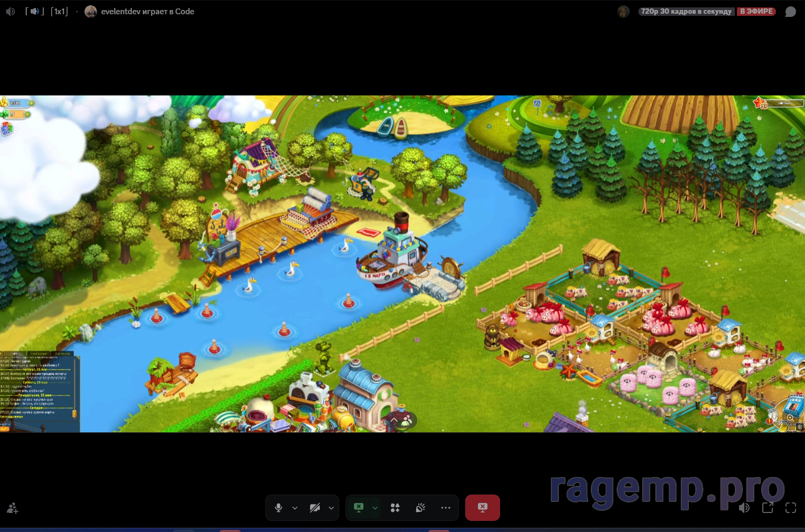Click the game chat scrollbar handle
Viewport: 805px width, 532px height.
74,414
